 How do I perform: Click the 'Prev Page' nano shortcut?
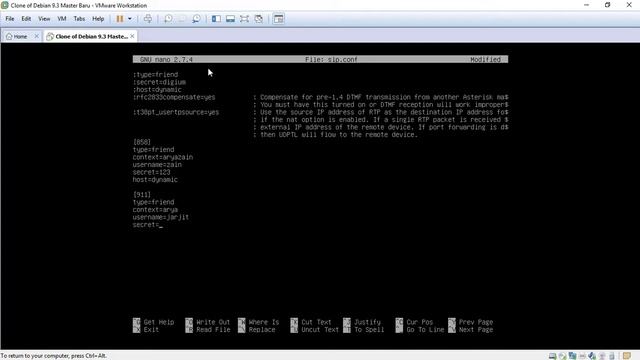tap(471, 322)
